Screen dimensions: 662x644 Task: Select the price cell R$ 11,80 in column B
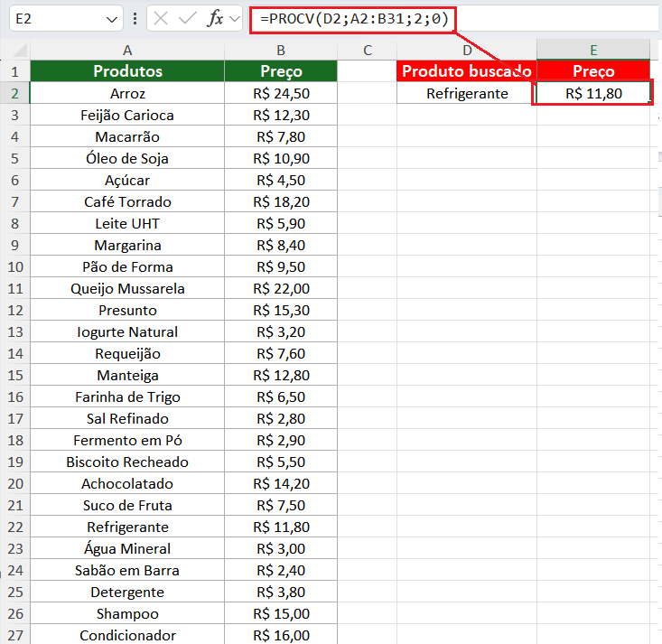281,527
